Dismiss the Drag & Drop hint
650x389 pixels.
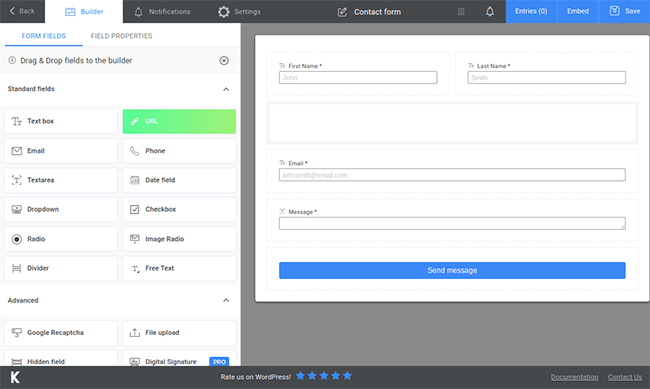point(224,61)
